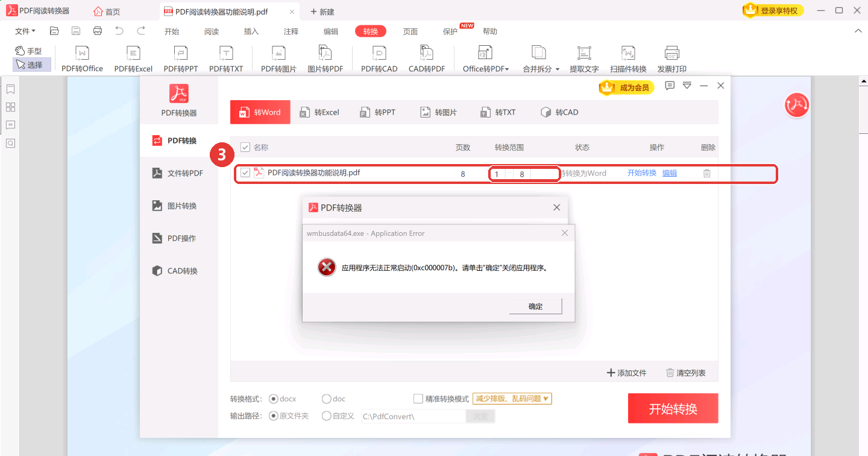The width and height of the screenshot is (868, 456).
Task: Switch to the 页面 ribbon tab
Action: point(410,31)
